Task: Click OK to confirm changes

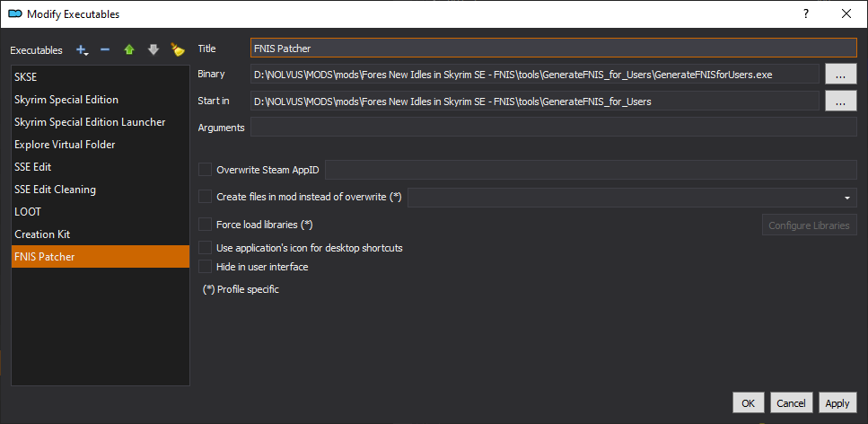Action: tap(748, 403)
